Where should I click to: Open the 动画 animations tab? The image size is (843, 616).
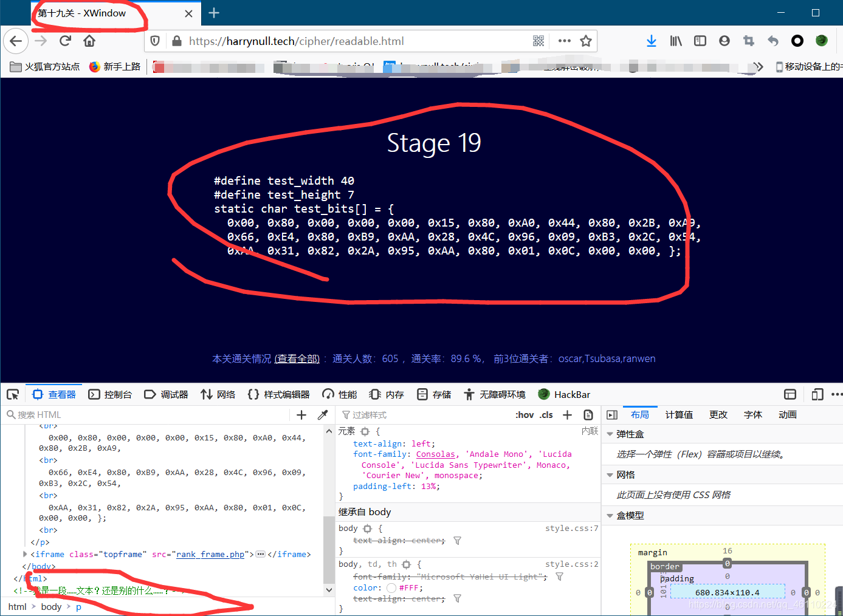click(x=788, y=415)
